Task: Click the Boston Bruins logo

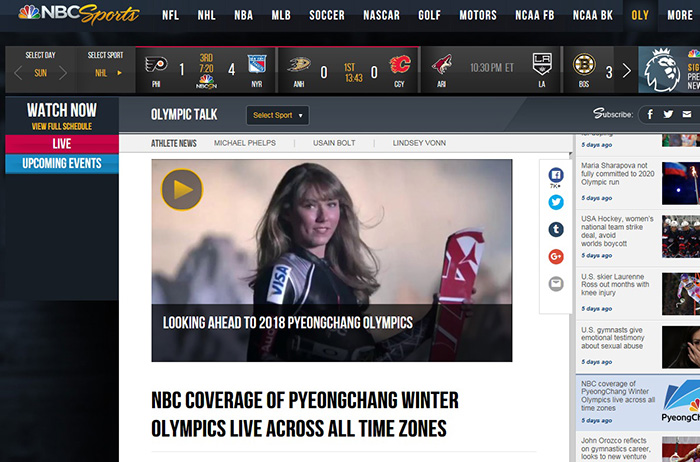Action: pyautogui.click(x=584, y=64)
